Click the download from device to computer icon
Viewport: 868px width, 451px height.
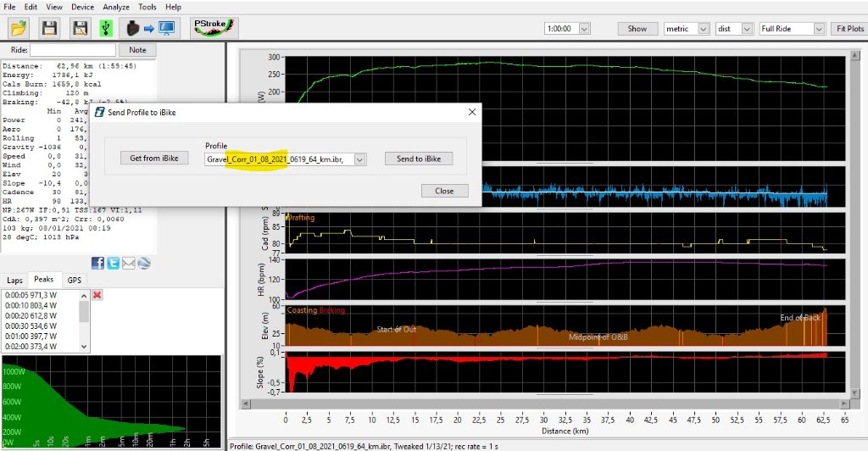click(x=147, y=28)
